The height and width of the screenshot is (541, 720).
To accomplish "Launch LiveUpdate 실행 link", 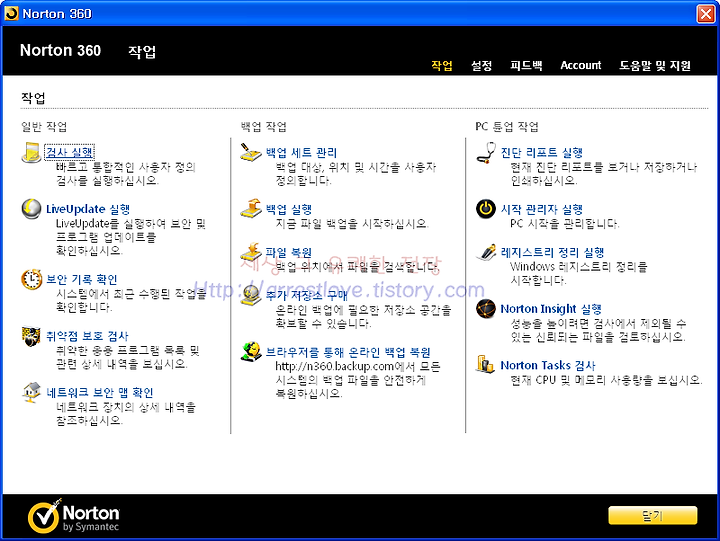I will 88,209.
